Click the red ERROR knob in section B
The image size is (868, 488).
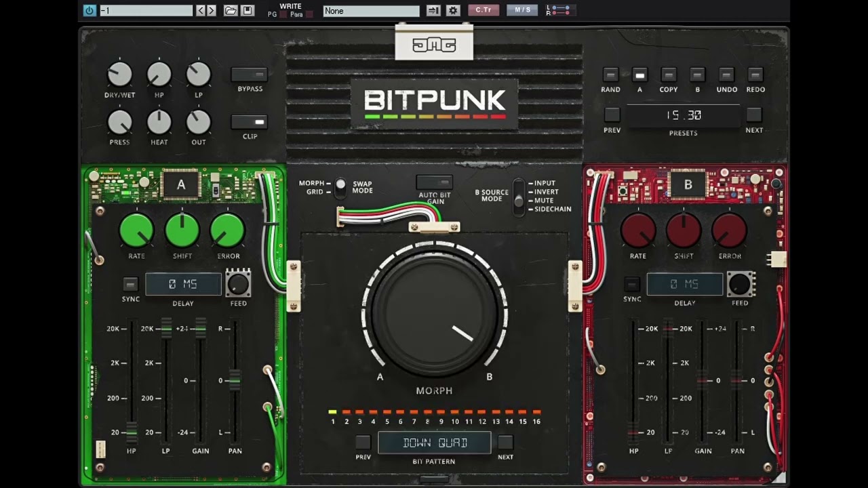pyautogui.click(x=730, y=230)
